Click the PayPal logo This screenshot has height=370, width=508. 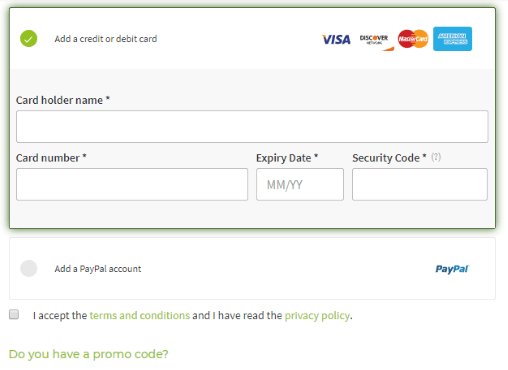pyautogui.click(x=452, y=269)
